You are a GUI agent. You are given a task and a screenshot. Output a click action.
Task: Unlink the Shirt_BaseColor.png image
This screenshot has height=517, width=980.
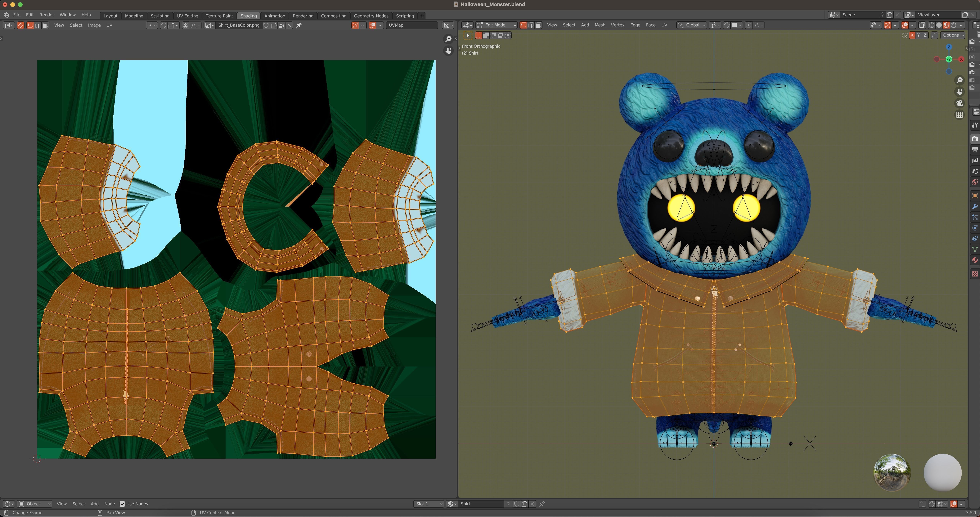tap(289, 25)
